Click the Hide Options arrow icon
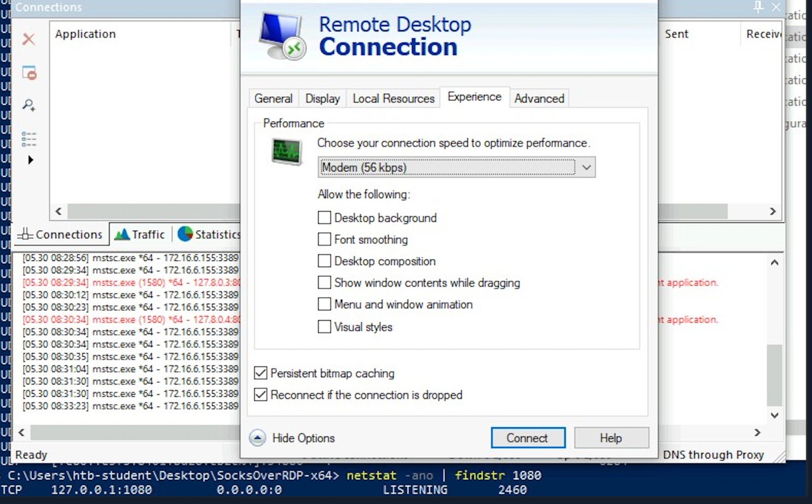The image size is (812, 504). pos(257,438)
